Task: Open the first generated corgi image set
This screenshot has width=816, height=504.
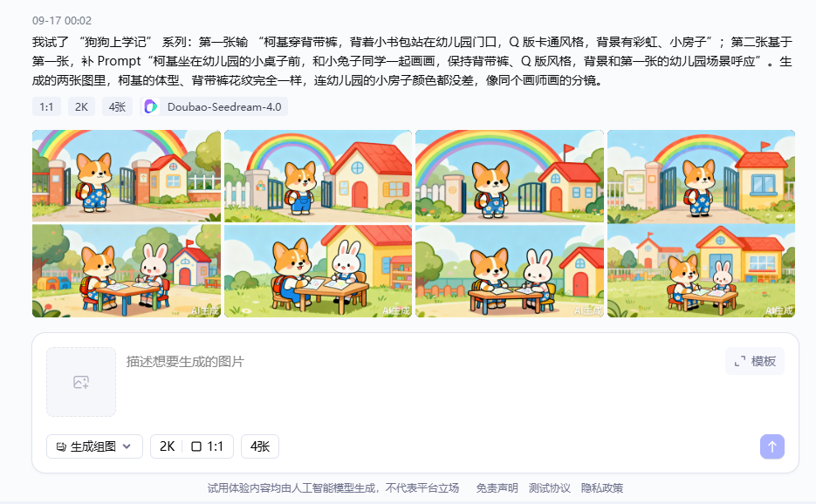Action: (x=127, y=223)
